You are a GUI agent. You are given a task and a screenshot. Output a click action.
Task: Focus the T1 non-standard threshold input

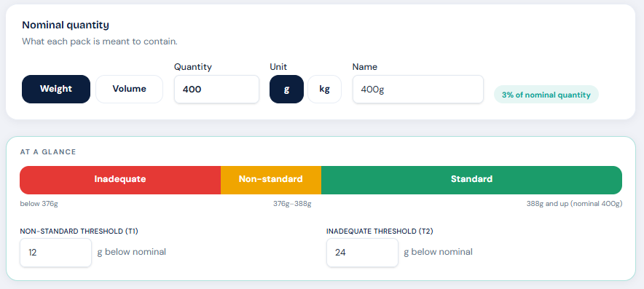pyautogui.click(x=56, y=253)
